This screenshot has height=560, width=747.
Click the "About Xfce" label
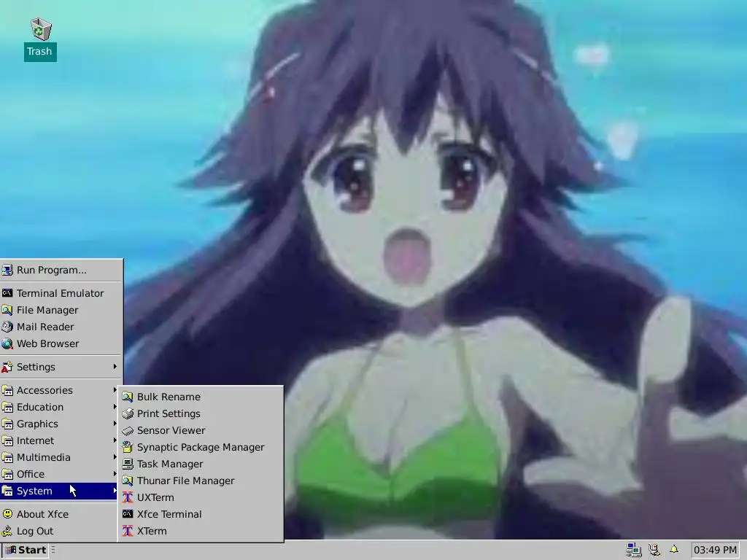point(42,514)
